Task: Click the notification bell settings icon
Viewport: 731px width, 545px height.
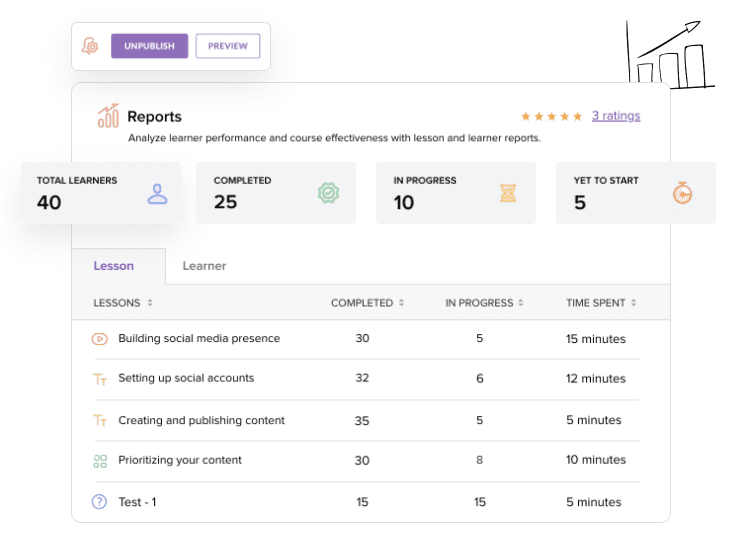Action: coord(90,46)
